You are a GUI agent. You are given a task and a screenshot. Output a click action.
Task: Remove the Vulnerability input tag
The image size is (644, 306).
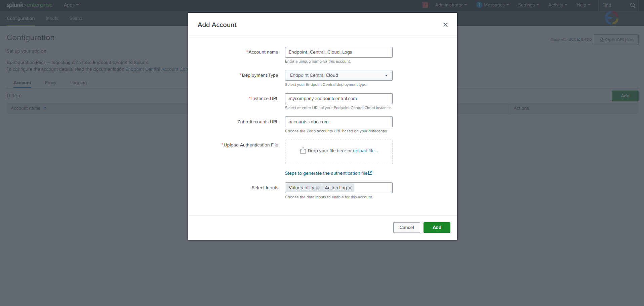pos(317,188)
